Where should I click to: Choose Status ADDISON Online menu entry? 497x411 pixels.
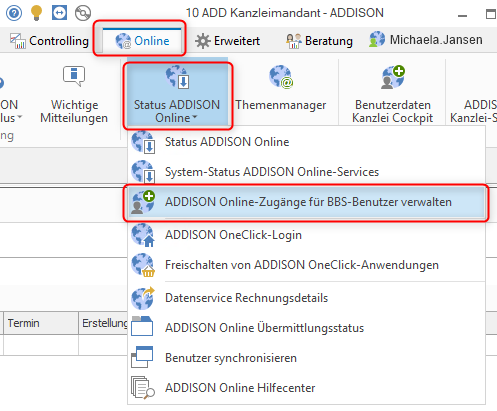[306, 142]
